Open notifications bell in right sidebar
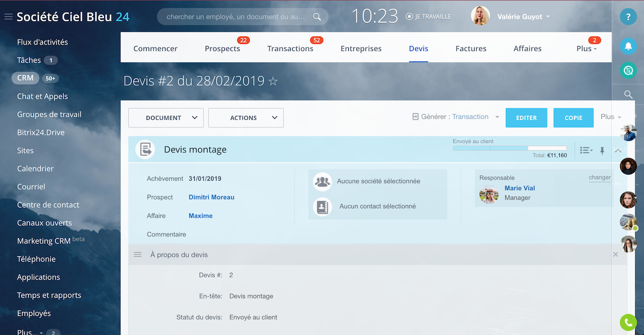This screenshot has width=644, height=335. [628, 46]
